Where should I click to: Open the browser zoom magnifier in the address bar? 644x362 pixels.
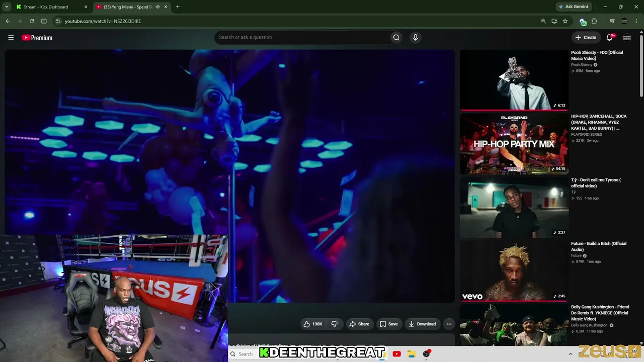[x=543, y=21]
